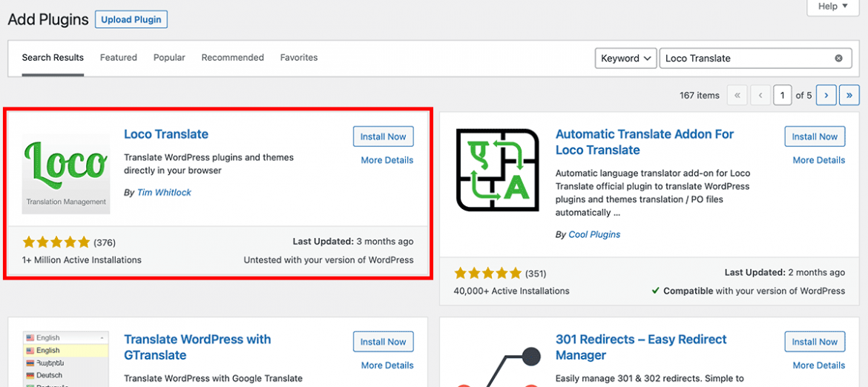The width and height of the screenshot is (868, 387).
Task: Open the Keyword search type dropdown
Action: coord(625,59)
